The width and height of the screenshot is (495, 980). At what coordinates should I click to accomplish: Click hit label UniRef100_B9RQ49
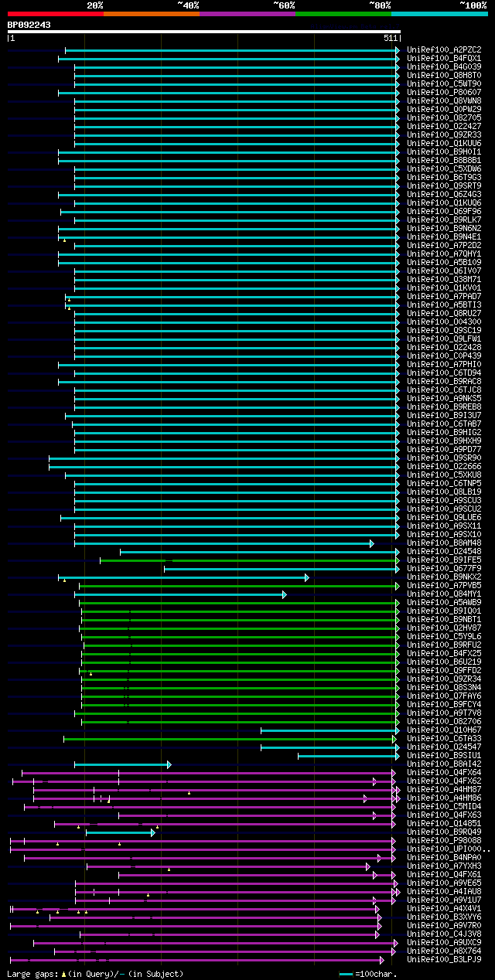point(444,832)
